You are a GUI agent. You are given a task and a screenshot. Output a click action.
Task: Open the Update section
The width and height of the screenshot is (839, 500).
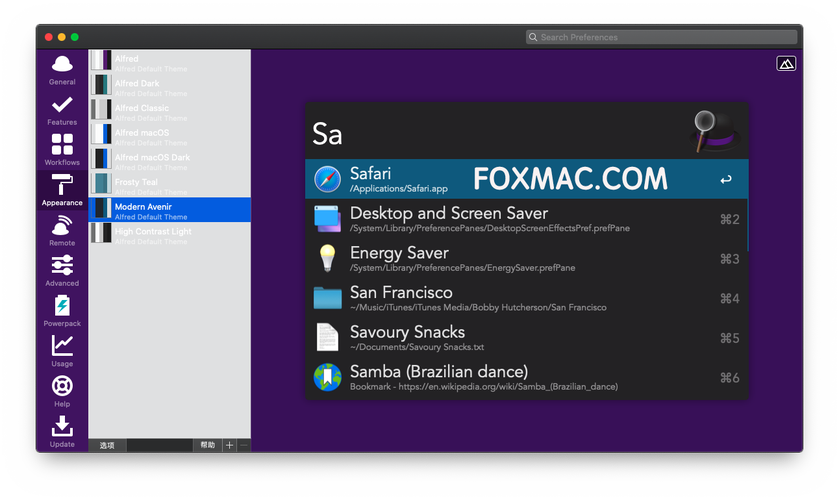point(62,431)
